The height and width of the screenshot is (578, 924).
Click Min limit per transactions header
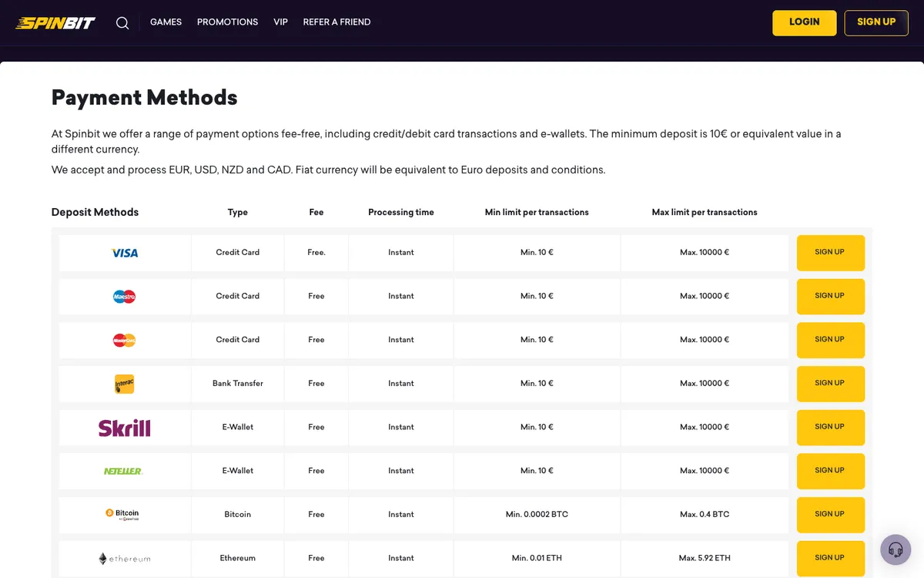[x=537, y=213]
